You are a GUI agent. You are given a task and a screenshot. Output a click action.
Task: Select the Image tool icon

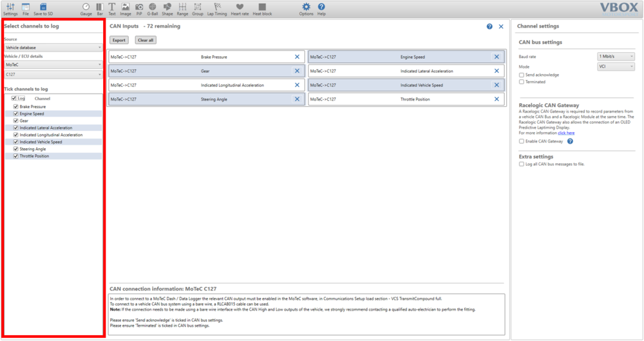(x=126, y=9)
